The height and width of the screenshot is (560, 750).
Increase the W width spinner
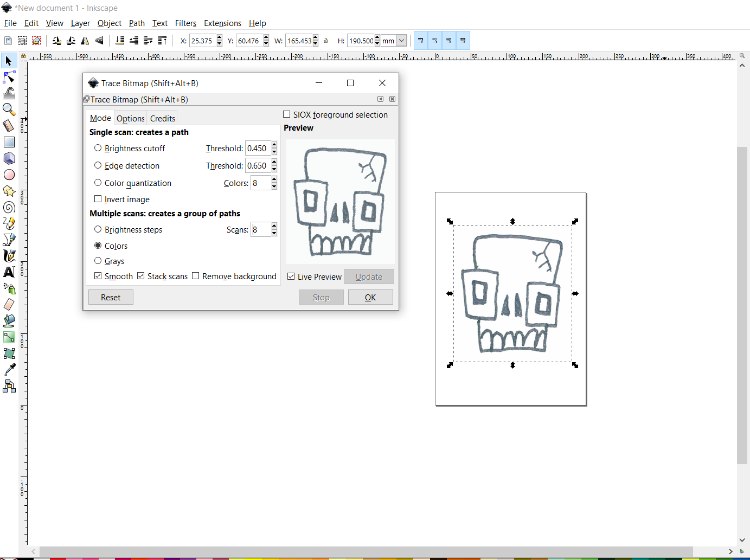point(316,38)
